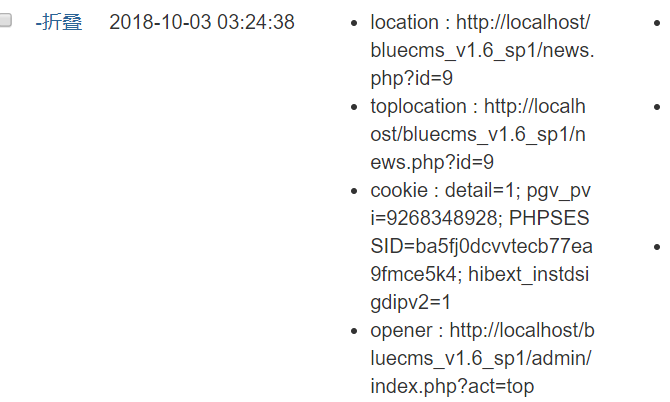
Task: Click the bullet before the cookie entry
Action: pyautogui.click(x=356, y=191)
